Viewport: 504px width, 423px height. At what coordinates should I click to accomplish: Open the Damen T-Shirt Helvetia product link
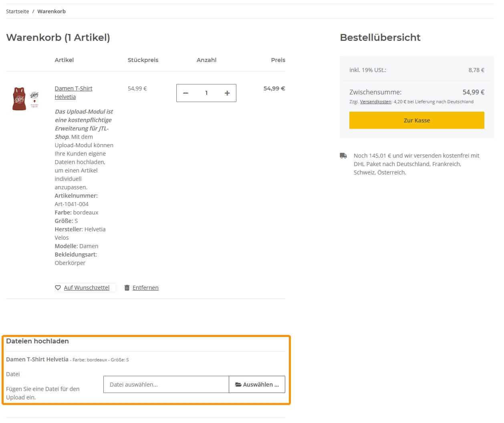[73, 92]
